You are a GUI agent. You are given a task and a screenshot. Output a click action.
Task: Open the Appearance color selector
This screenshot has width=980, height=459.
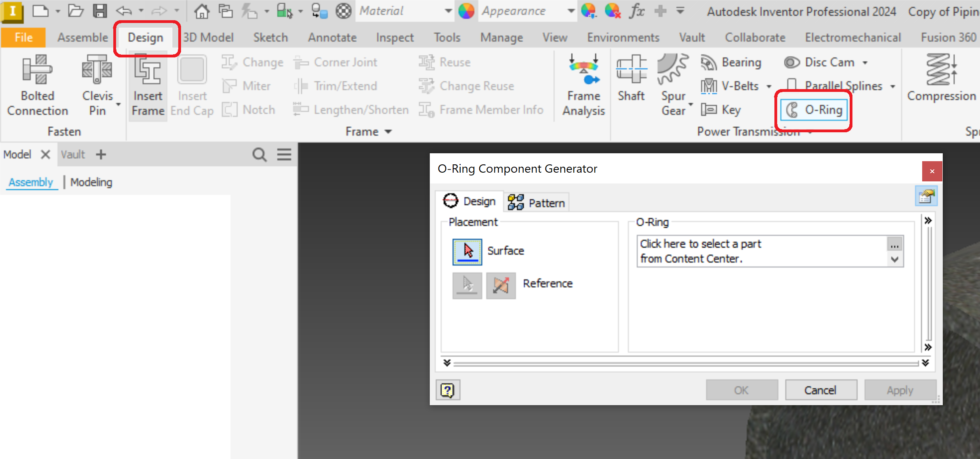467,11
